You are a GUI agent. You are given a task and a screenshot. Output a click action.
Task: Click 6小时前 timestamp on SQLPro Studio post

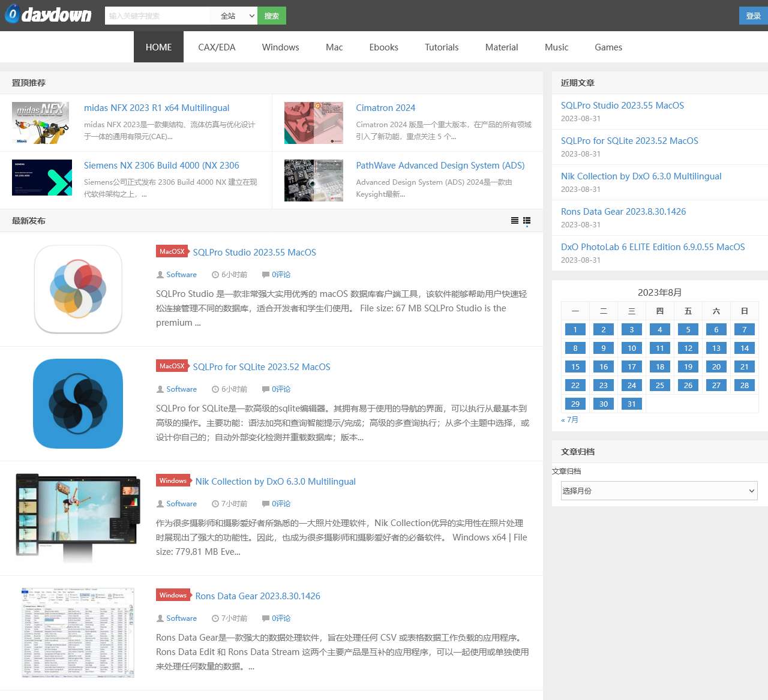(x=234, y=275)
